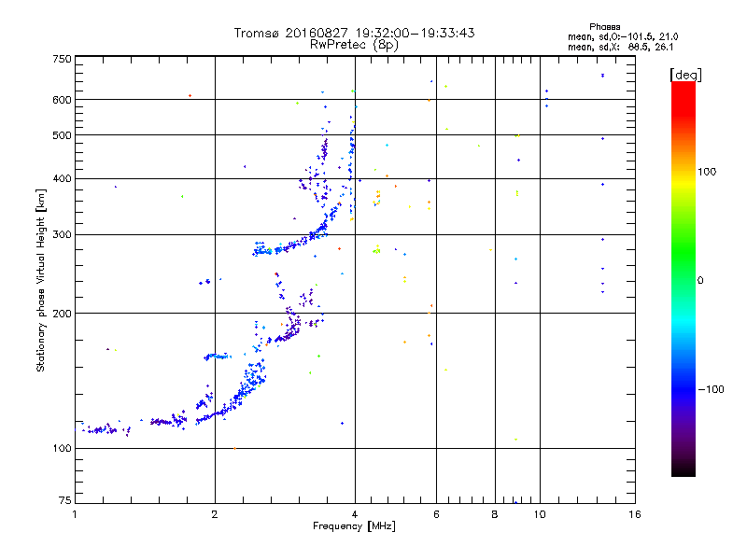The width and height of the screenshot is (747, 560).
Task: Click the y-axis tick "400"
Action: 62,179
